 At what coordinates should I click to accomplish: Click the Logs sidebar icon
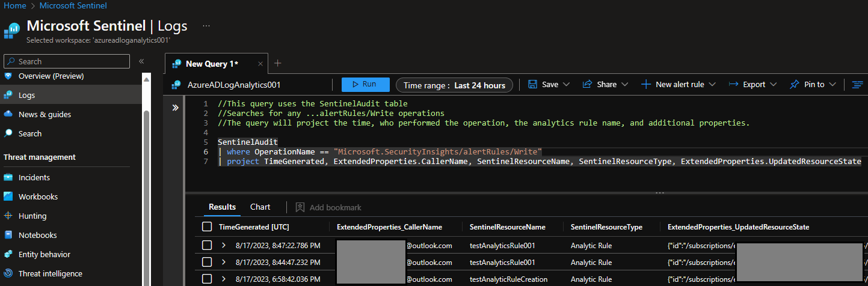8,95
